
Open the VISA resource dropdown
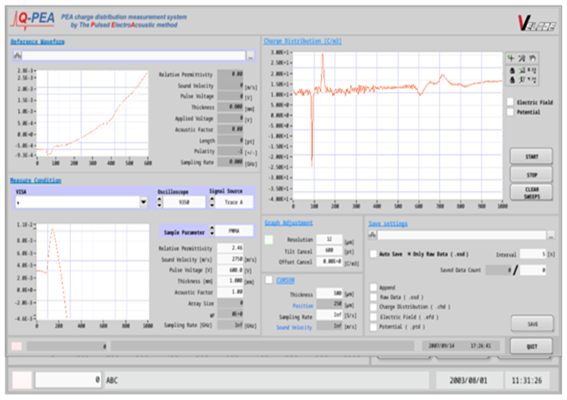[x=144, y=202]
